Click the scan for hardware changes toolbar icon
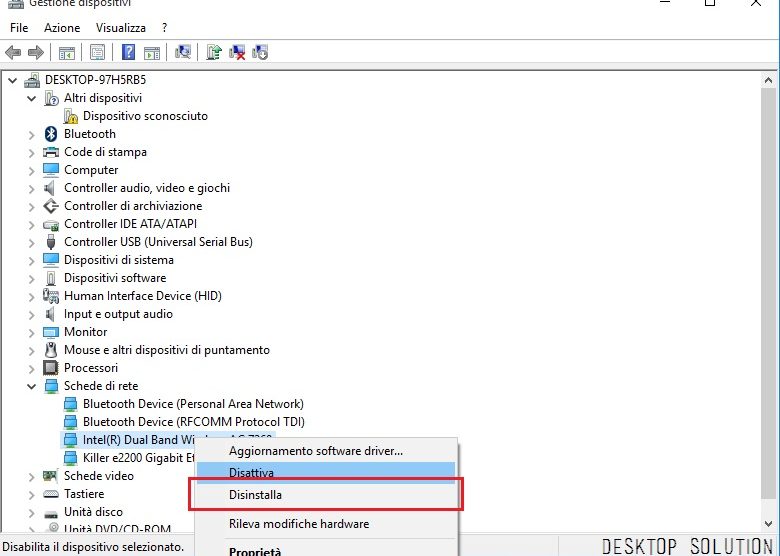 coord(183,52)
